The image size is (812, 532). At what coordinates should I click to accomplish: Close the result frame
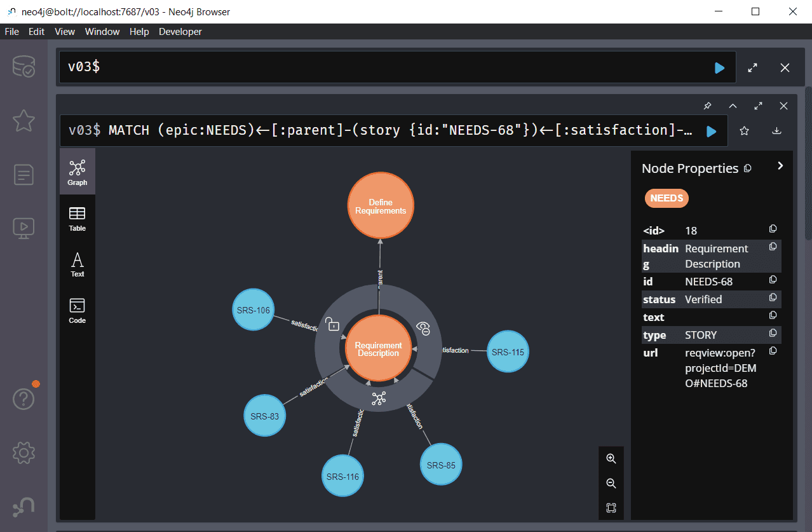(783, 106)
